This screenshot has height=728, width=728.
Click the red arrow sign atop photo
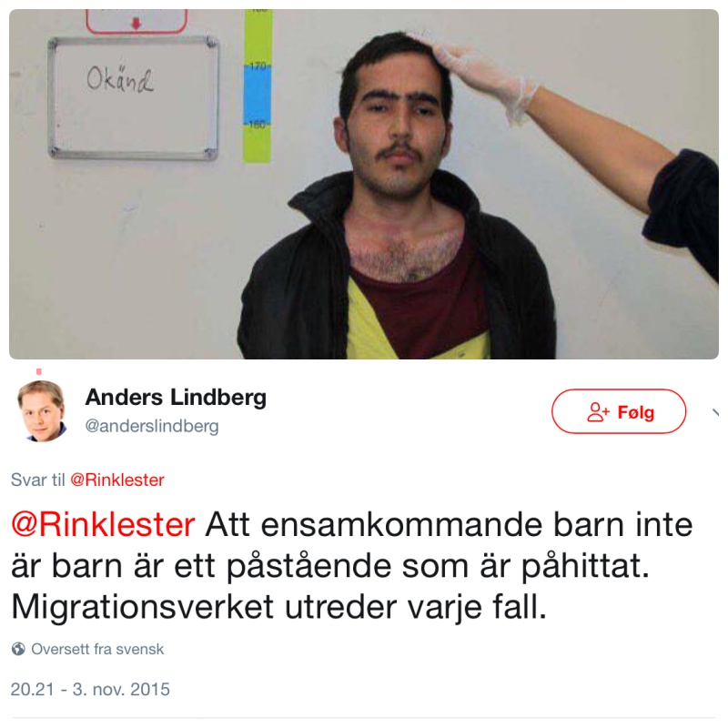136,21
